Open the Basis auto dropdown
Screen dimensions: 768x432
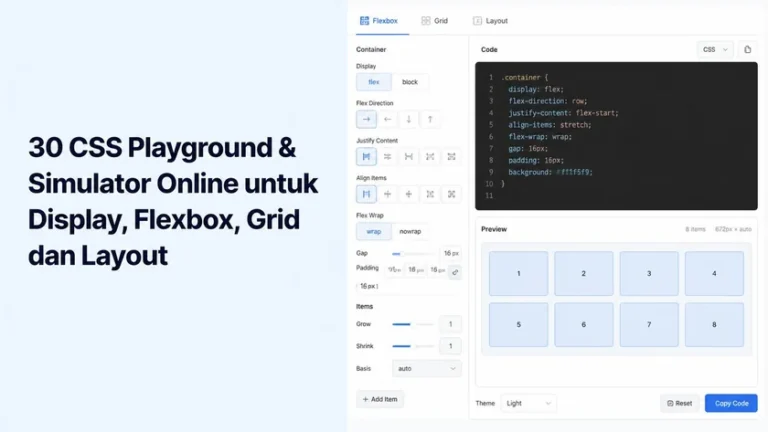(x=427, y=368)
